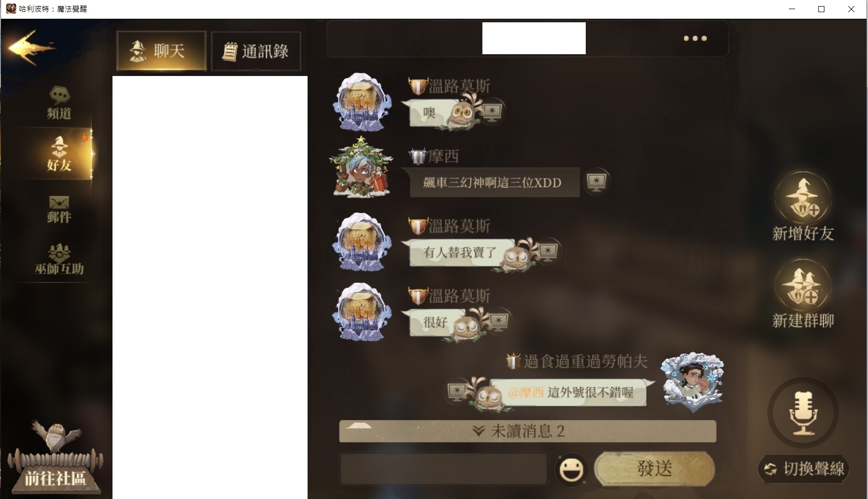868x499 pixels.
Task: Click 摩西's Christmas wreath avatar
Action: tap(361, 168)
